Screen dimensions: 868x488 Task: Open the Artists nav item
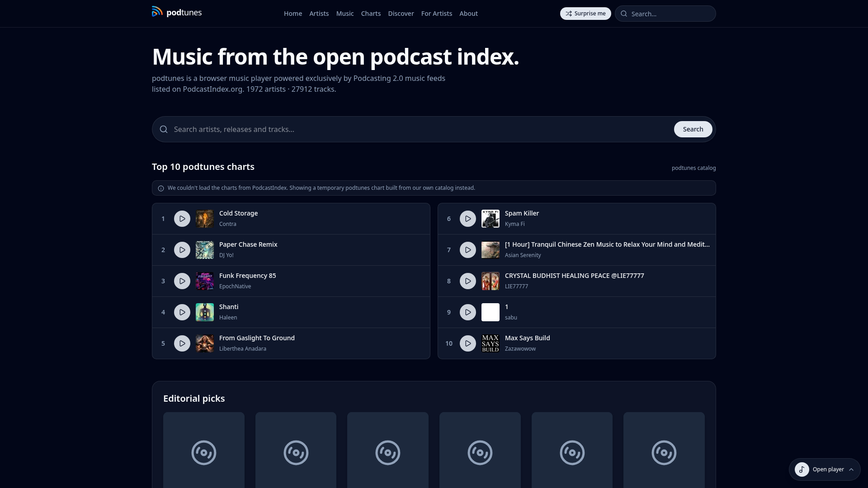pos(319,14)
